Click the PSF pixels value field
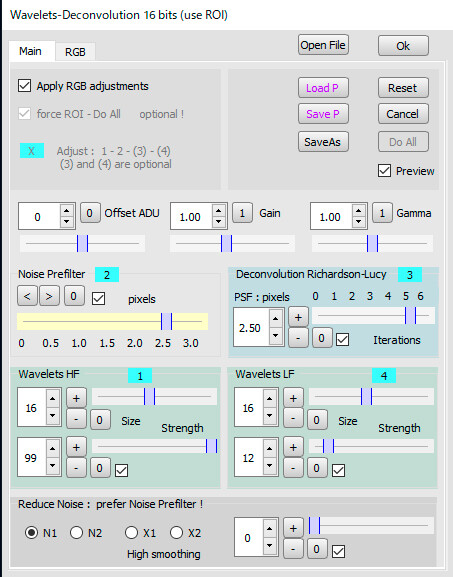453x577 pixels. (x=251, y=328)
